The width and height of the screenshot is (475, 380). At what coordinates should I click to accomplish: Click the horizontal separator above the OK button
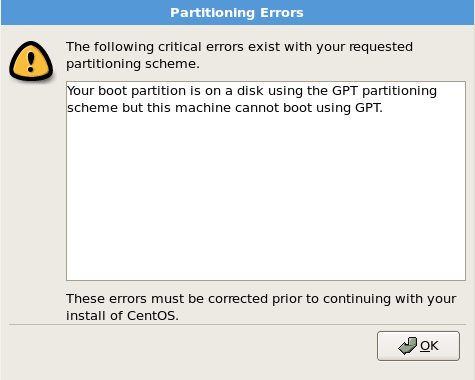pyautogui.click(x=237, y=324)
